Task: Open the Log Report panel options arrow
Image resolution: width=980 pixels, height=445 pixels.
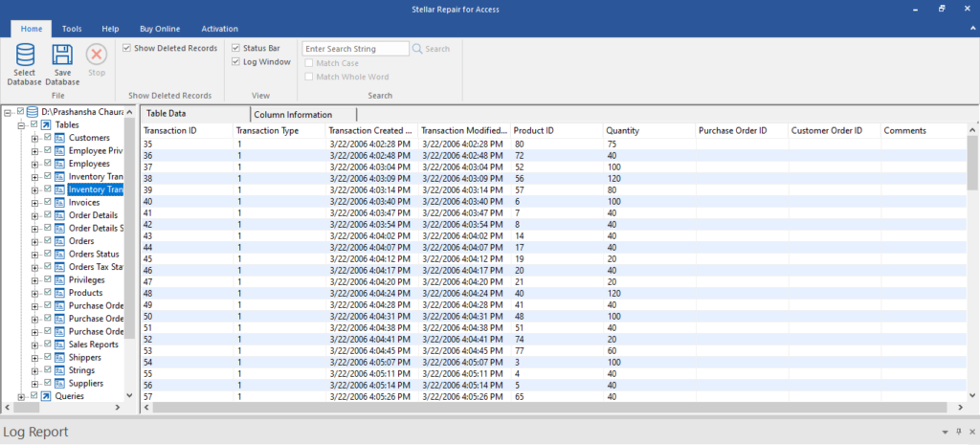Action: (945, 433)
